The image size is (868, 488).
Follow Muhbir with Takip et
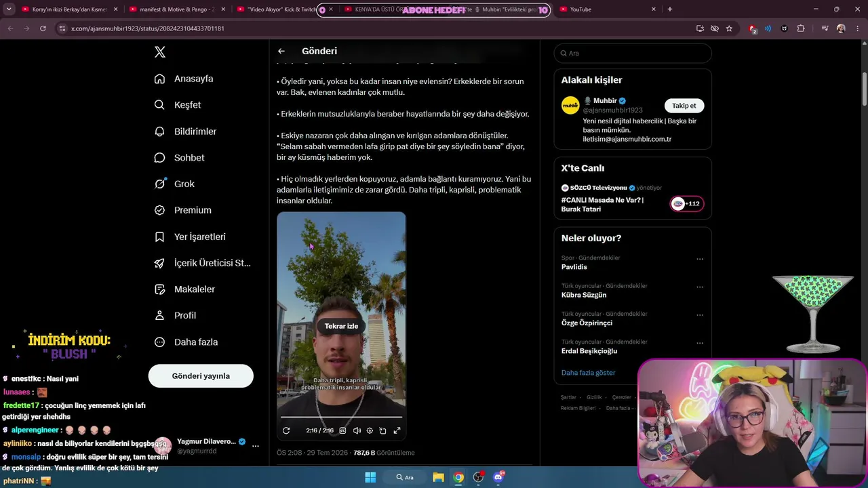[684, 106]
